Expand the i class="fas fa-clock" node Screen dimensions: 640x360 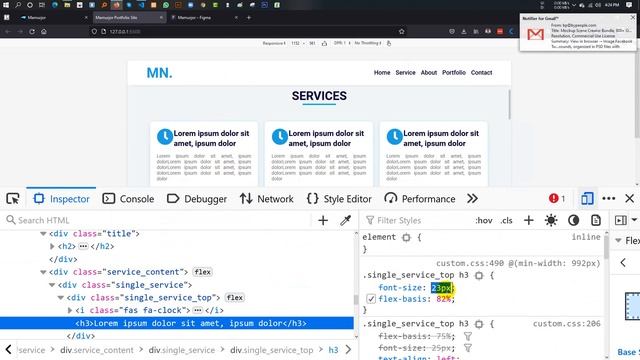click(69, 311)
